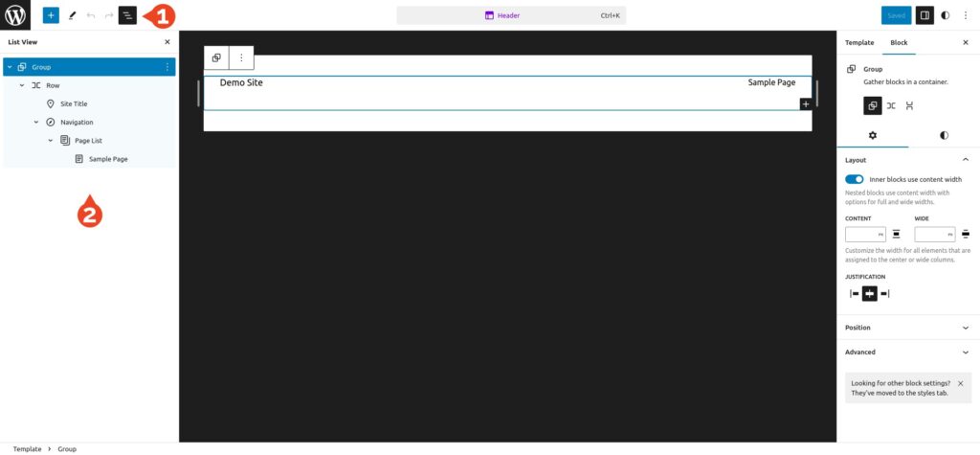
Task: Click the Content width input field
Action: click(x=865, y=235)
